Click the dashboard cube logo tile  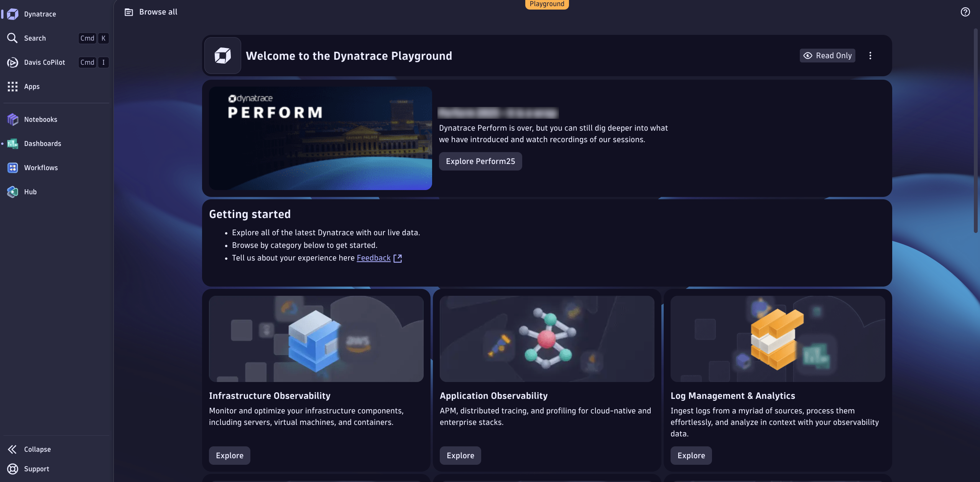(x=223, y=56)
